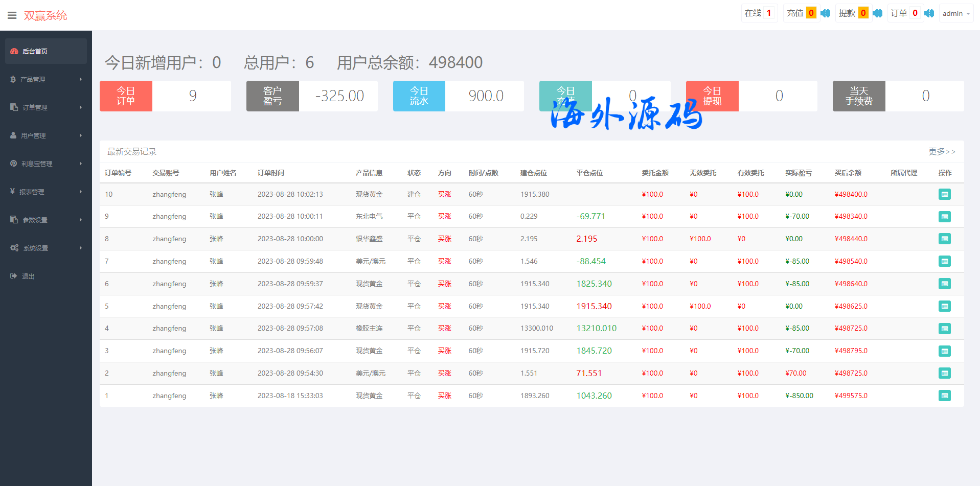Click the operation icon for order 1

944,396
